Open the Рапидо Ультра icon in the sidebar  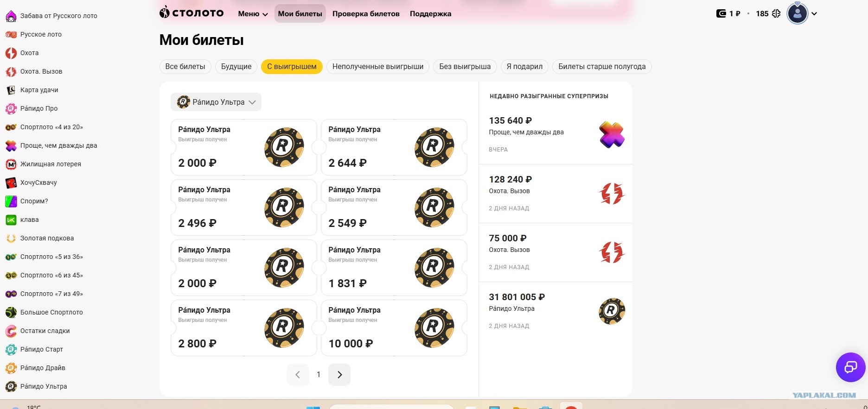(11, 386)
